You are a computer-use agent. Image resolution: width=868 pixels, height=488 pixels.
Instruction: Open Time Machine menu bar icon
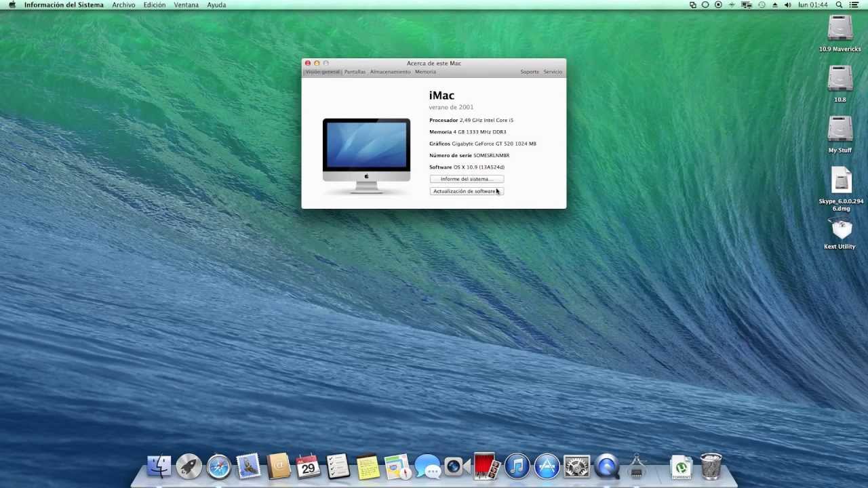(x=762, y=5)
